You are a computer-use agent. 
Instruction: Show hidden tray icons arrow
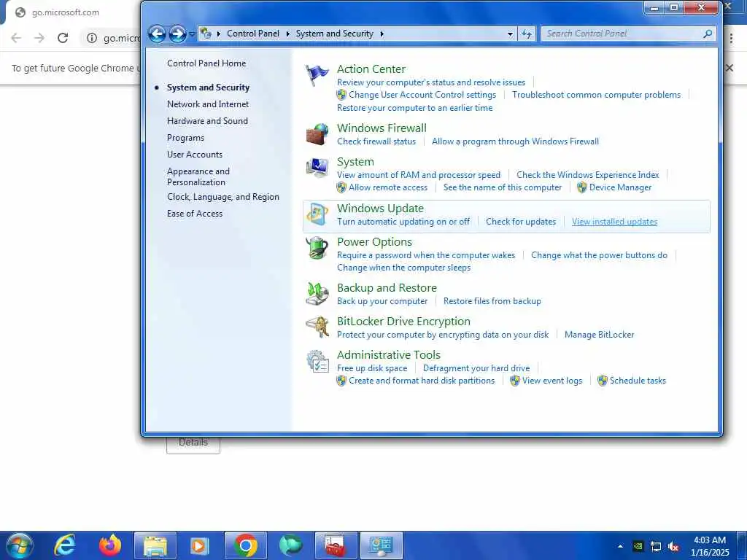point(620,546)
